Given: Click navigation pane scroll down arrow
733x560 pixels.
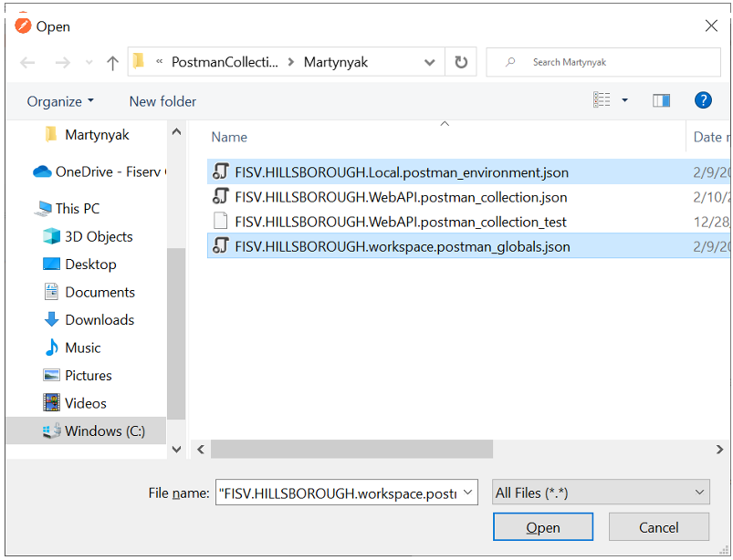Looking at the screenshot, I should click(176, 450).
